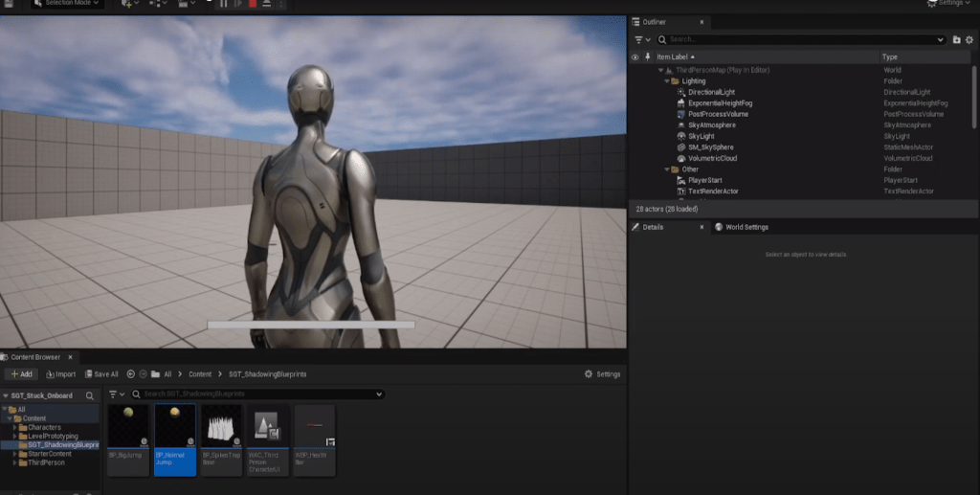Stop the play session with red button

click(x=253, y=4)
